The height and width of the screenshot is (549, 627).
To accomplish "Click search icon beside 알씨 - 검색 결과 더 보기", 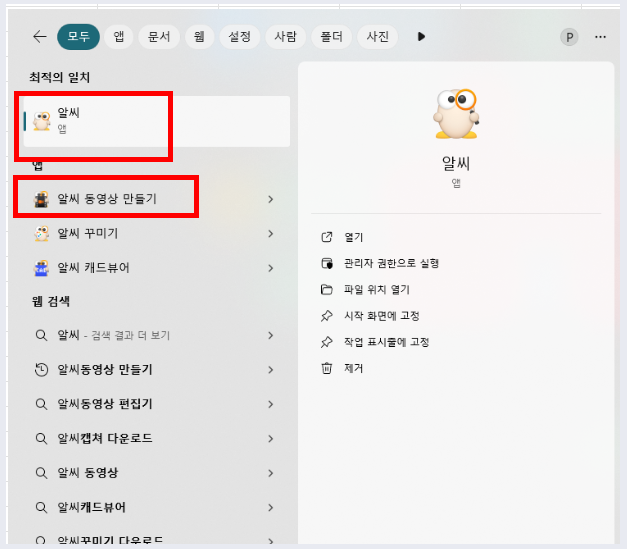I will (x=41, y=335).
